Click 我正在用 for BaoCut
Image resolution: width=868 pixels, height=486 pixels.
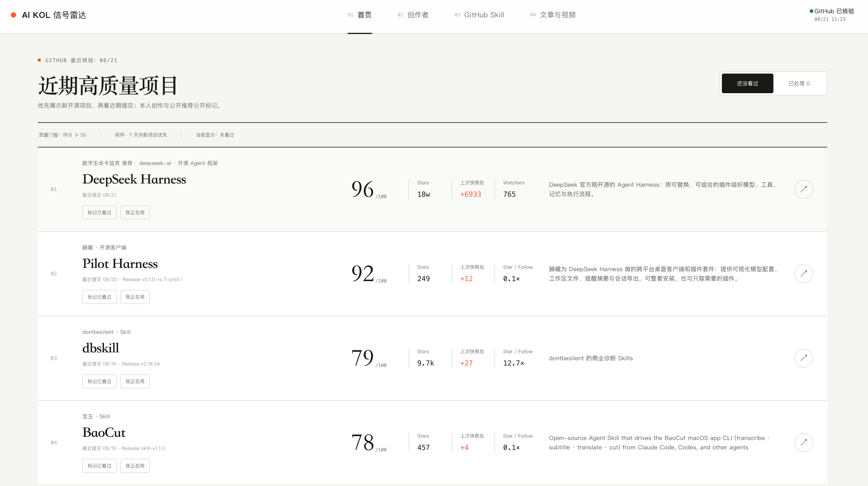pos(135,465)
